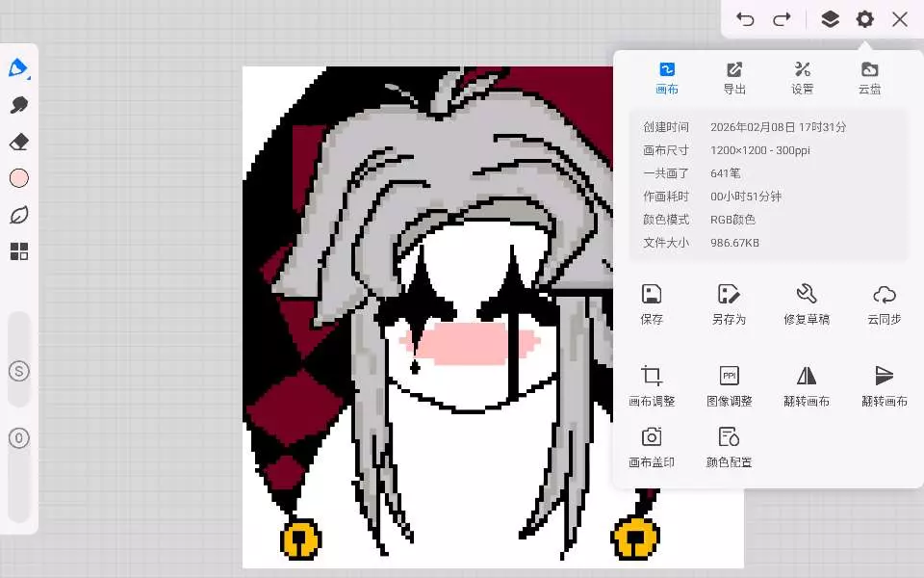Screen dimensions: 924x578
Task: Click the 一共画了 label
Action: (666, 173)
